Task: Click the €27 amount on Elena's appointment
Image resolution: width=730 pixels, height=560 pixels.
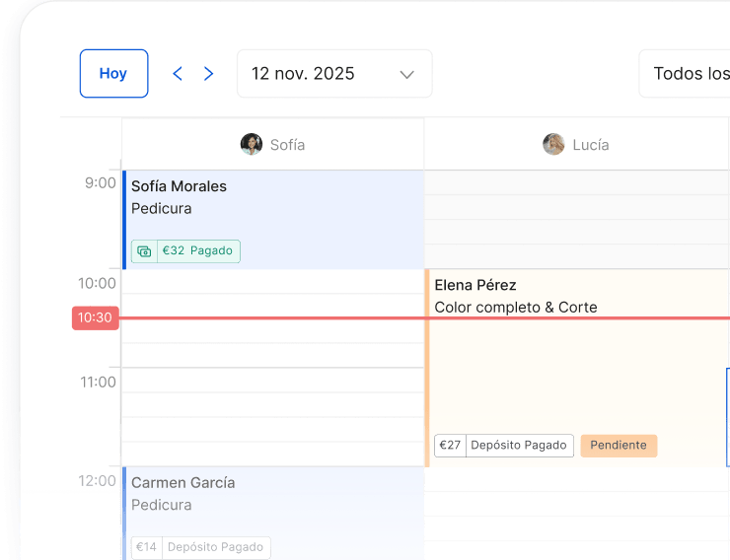Action: point(450,446)
